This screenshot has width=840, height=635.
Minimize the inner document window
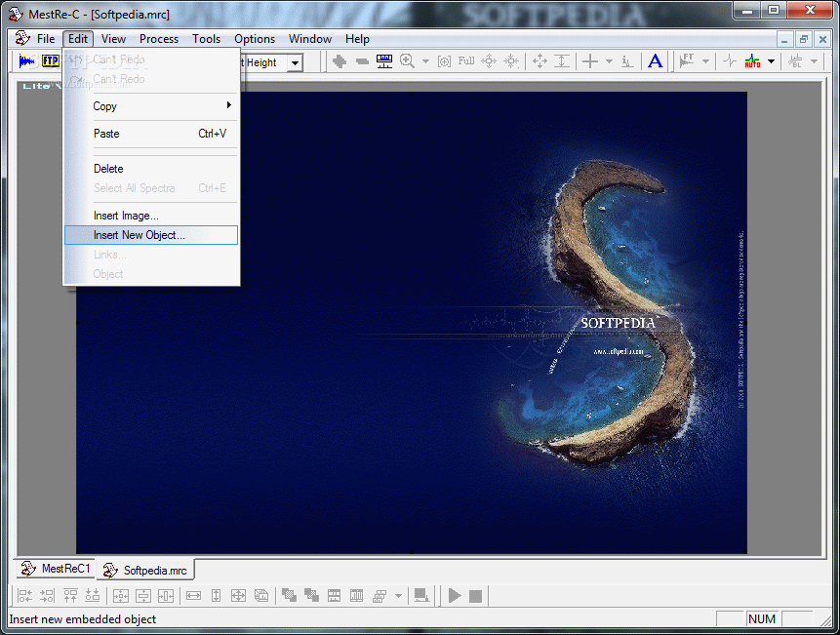784,39
